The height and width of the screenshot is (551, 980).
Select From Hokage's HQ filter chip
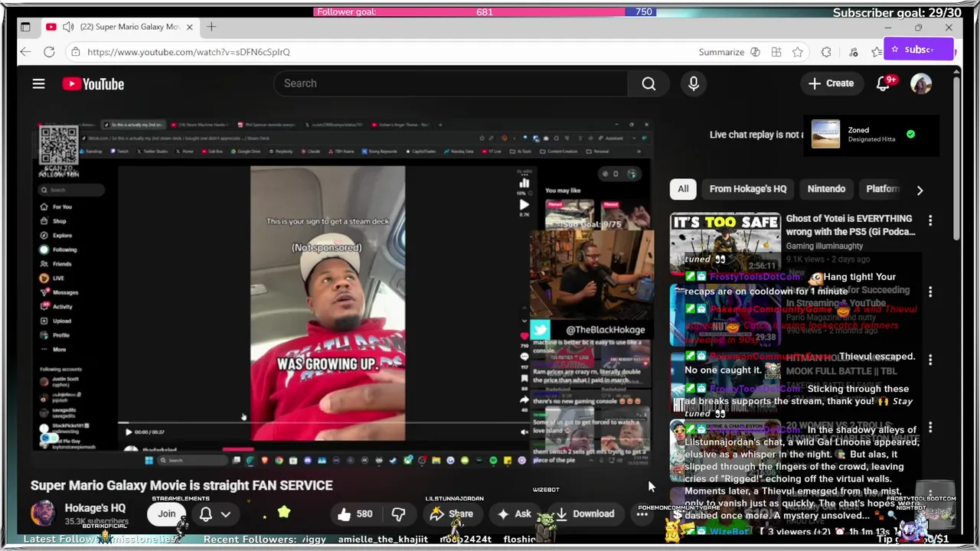pos(748,189)
